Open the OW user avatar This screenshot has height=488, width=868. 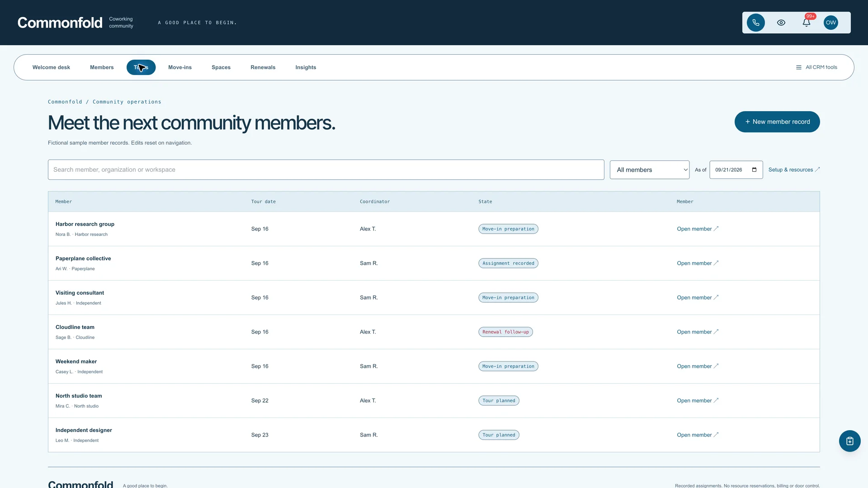[831, 23]
